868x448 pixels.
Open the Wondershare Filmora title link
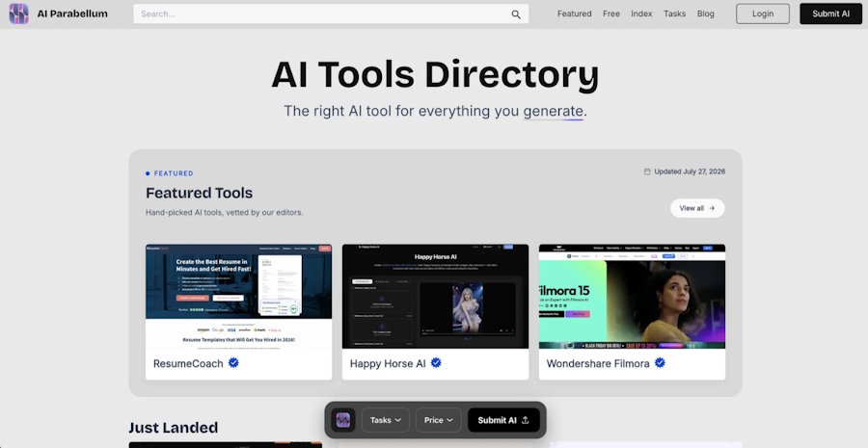point(598,364)
